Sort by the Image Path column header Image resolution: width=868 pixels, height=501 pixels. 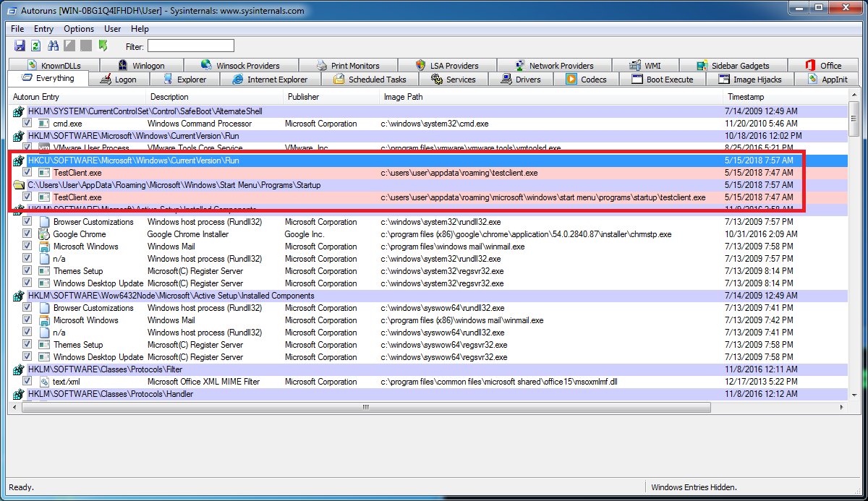click(551, 97)
